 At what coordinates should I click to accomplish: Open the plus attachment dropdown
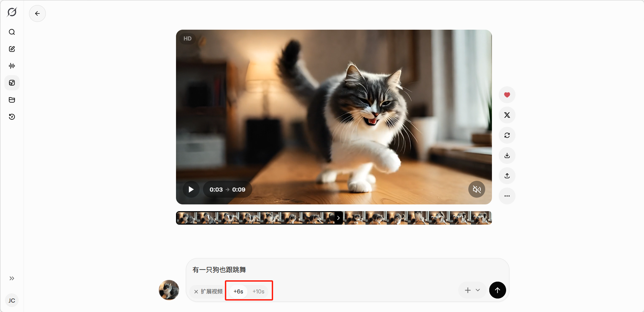tap(472, 290)
